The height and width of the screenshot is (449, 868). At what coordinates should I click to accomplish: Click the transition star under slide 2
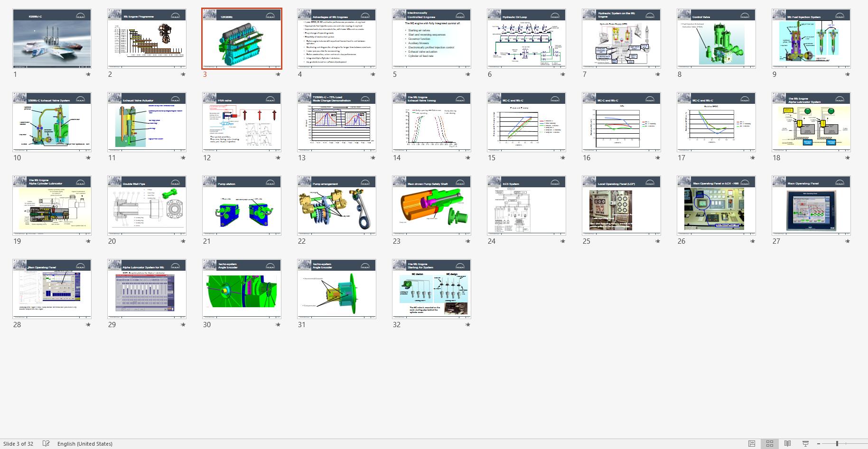click(x=183, y=74)
